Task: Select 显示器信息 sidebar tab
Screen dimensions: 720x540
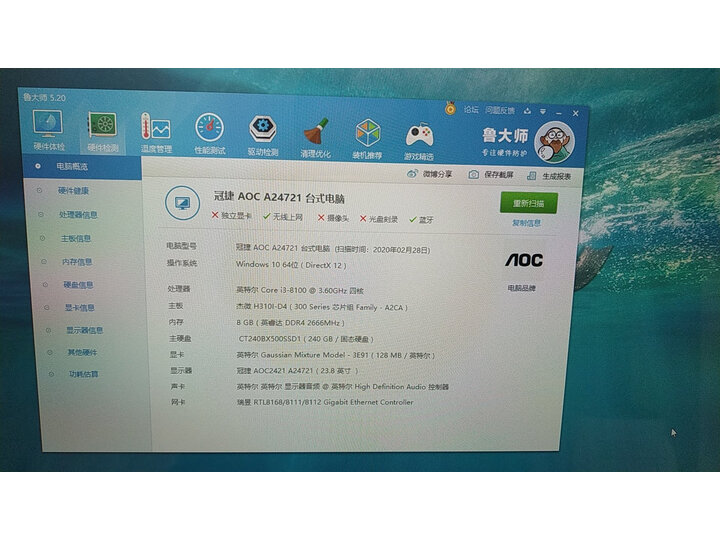Action: (84, 330)
